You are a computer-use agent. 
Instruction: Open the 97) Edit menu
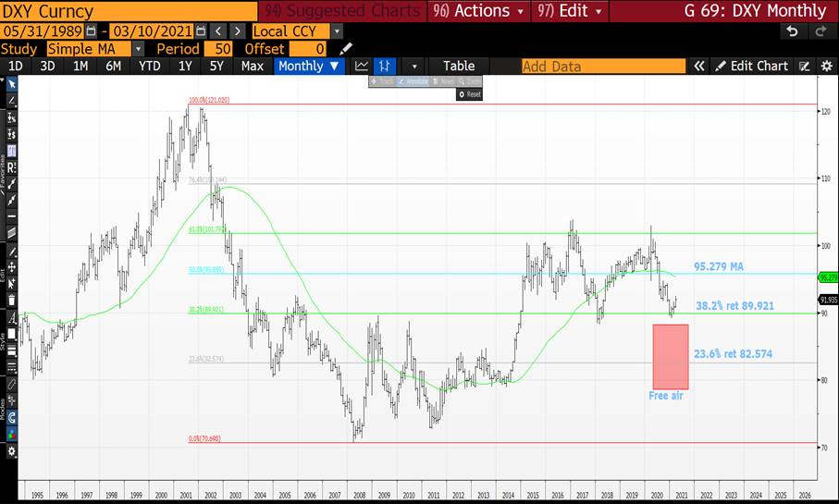569,11
